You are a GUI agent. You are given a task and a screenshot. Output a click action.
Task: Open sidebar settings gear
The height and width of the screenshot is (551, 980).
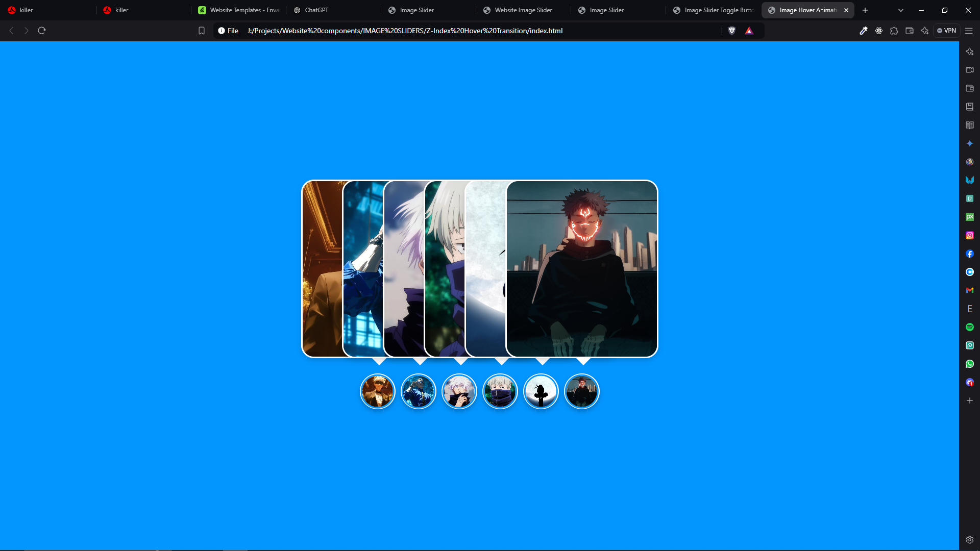coord(970,540)
